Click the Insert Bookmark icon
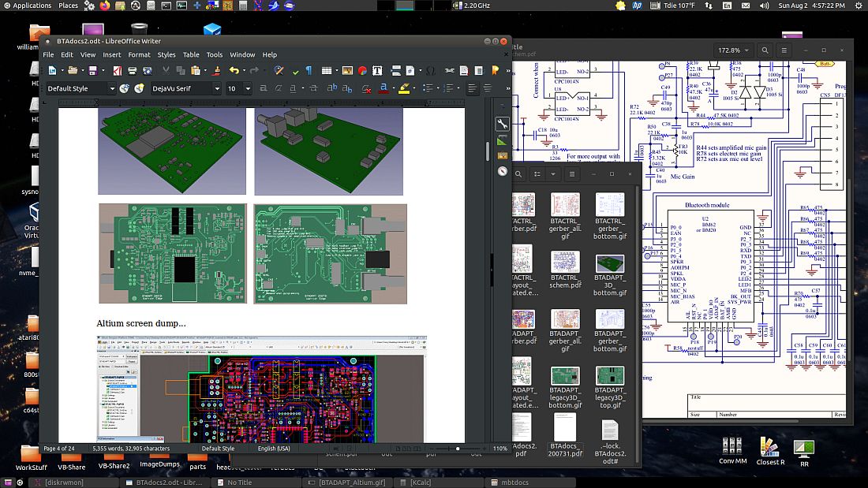 pos(495,70)
